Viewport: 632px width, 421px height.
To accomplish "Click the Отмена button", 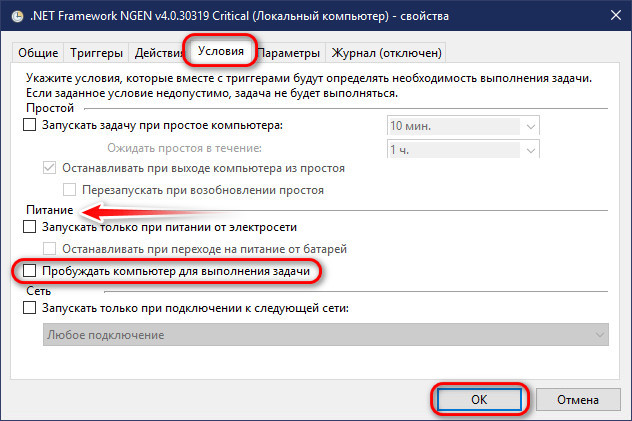I will 578,400.
